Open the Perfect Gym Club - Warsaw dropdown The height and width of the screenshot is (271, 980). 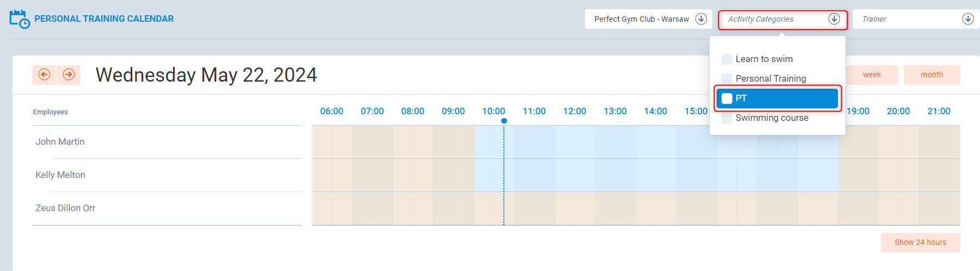642,19
